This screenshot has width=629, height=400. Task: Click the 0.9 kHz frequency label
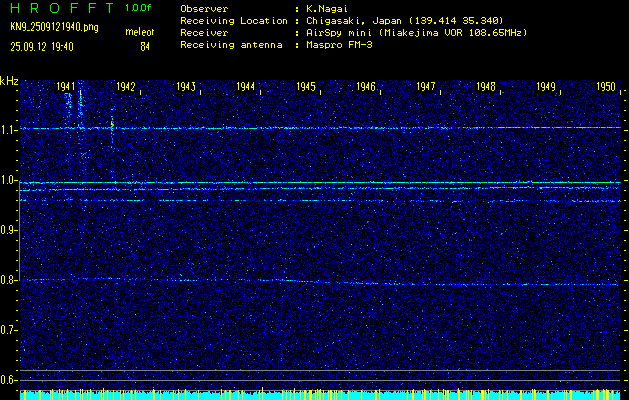[8, 230]
